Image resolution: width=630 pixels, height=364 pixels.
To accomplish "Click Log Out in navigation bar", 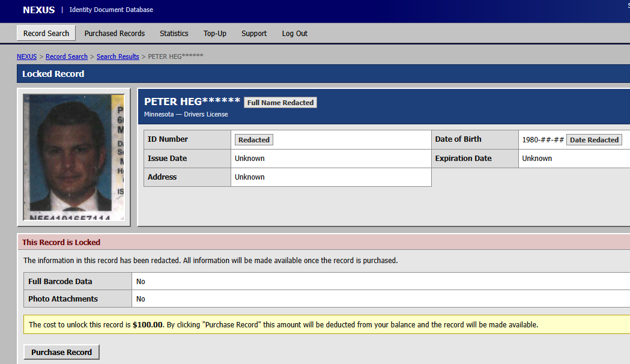I will [294, 34].
